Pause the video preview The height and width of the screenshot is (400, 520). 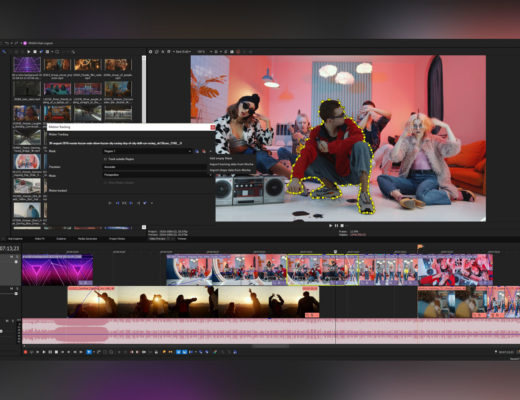336,226
